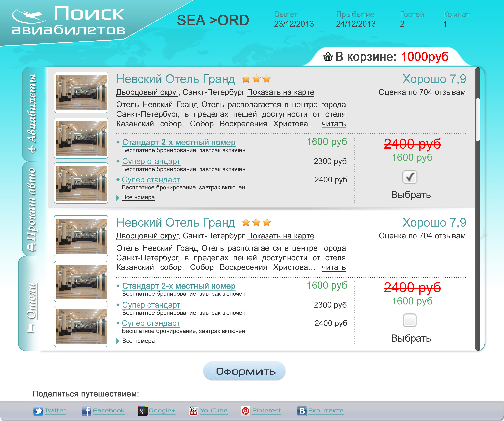Image resolution: width=504 pixels, height=421 pixels.
Task: Click the hotel list scrollbar handle
Action: tap(478, 120)
